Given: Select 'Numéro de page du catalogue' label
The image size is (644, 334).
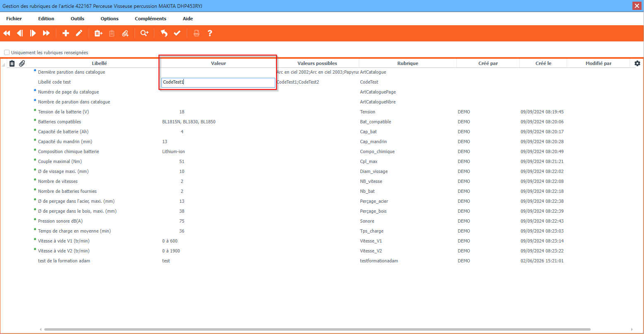Looking at the screenshot, I should (x=68, y=92).
